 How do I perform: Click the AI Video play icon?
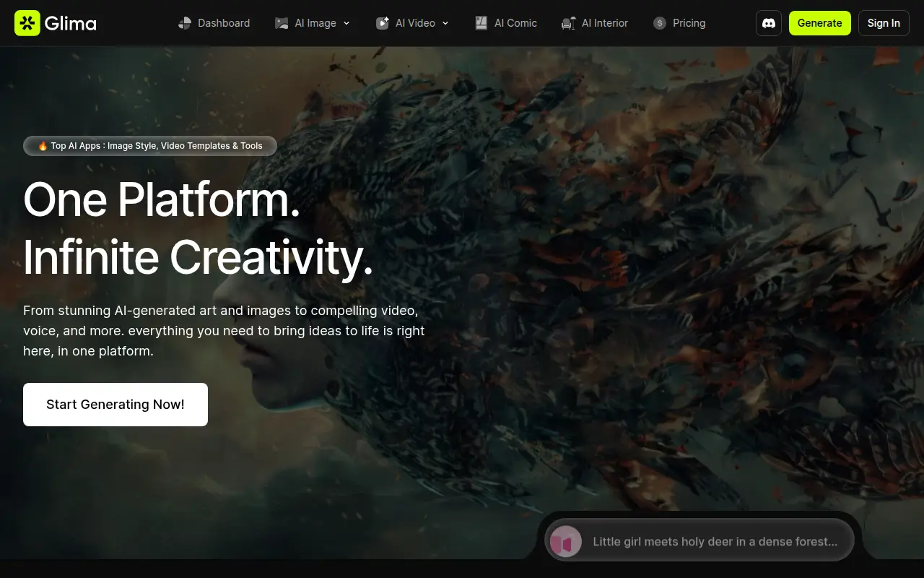coord(383,23)
